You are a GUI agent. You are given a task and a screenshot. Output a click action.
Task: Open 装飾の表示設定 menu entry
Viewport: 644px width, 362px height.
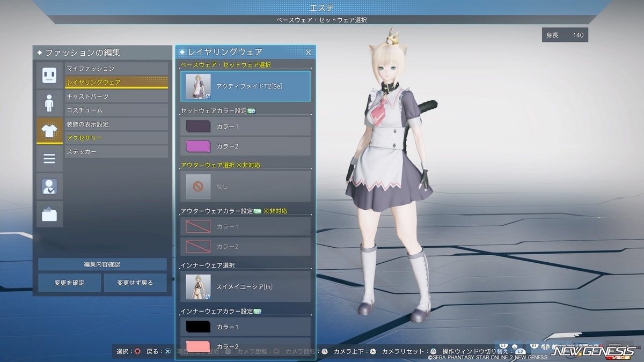[116, 124]
